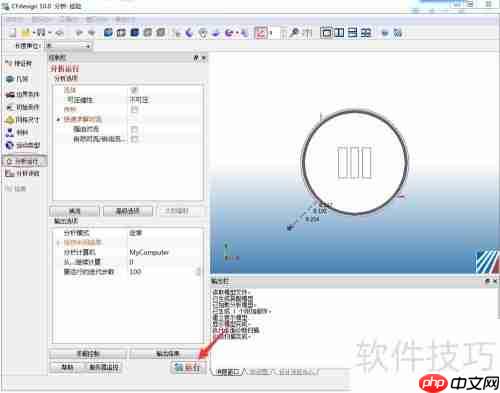Change the 可压缩性 compressibility value
The height and width of the screenshot is (393, 500).
point(165,100)
